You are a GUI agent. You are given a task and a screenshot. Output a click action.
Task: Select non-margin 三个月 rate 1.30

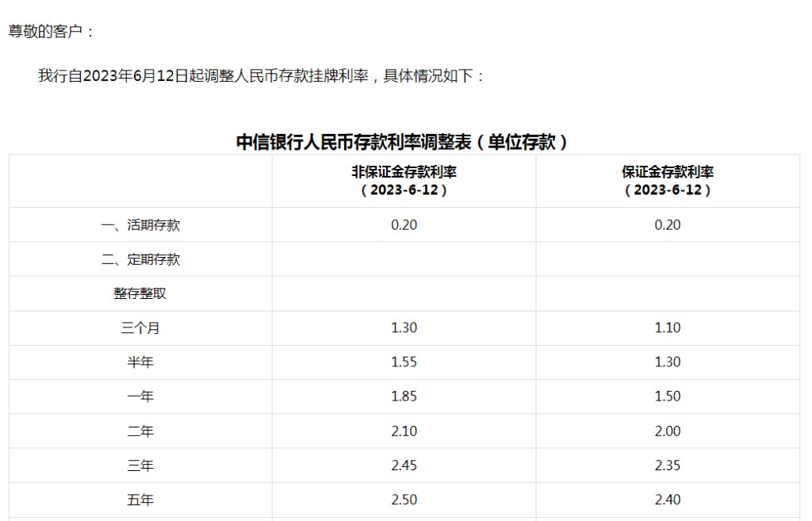pyautogui.click(x=404, y=328)
